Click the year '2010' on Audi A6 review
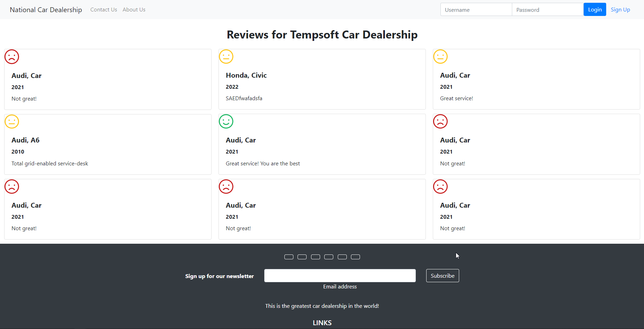This screenshot has height=329, width=644. point(18,151)
